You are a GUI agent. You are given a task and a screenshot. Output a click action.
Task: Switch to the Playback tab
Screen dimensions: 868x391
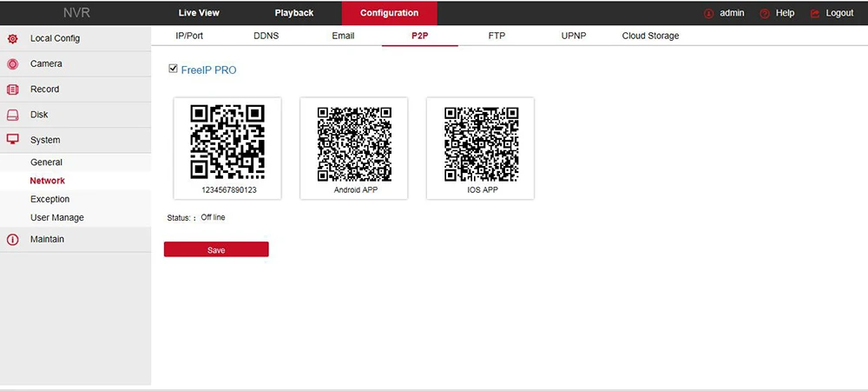(x=294, y=13)
